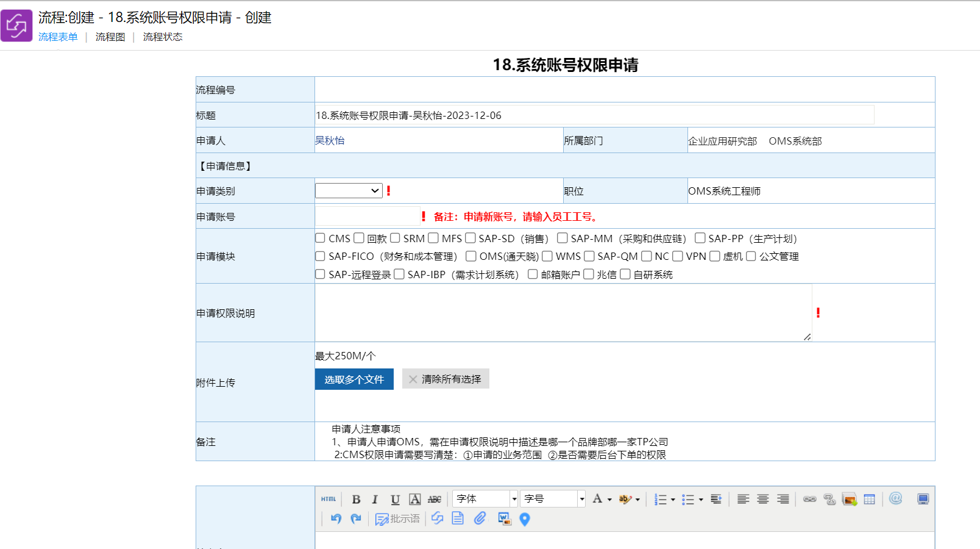Insert table in editor
This screenshot has height=549, width=980.
(x=870, y=499)
